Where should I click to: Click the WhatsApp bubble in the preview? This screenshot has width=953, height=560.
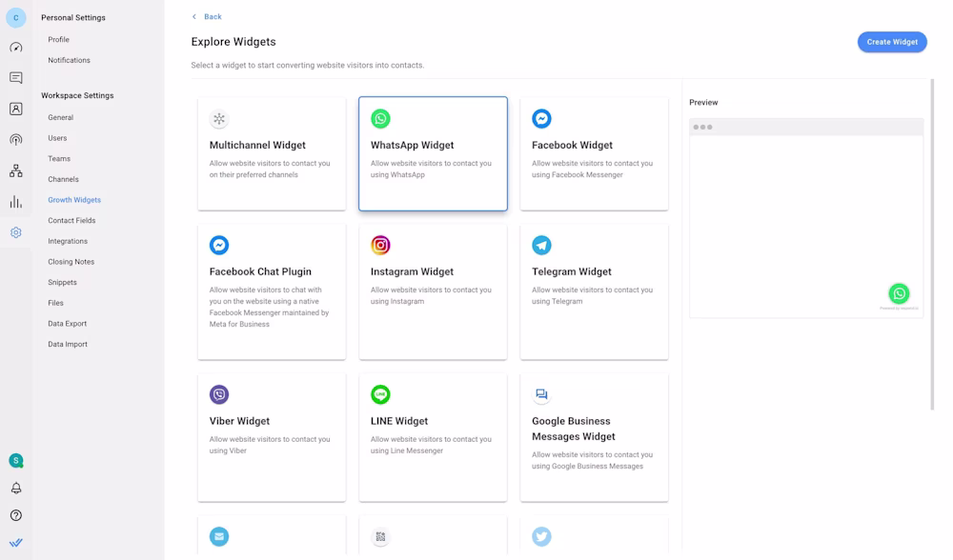click(899, 293)
